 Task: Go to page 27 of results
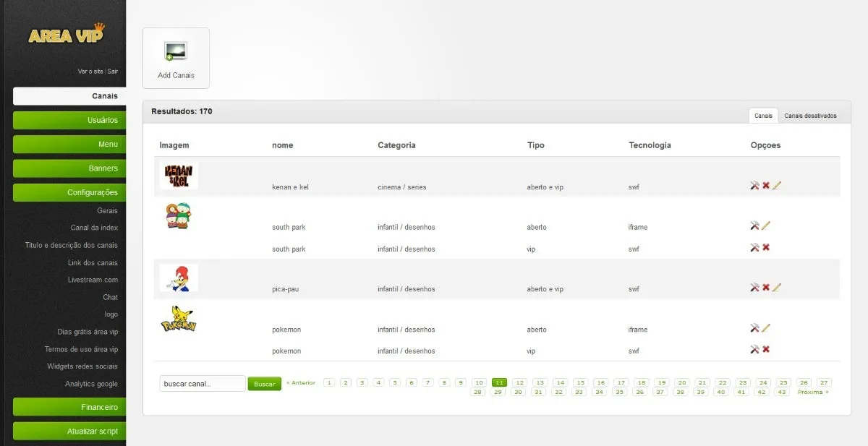[824, 382]
